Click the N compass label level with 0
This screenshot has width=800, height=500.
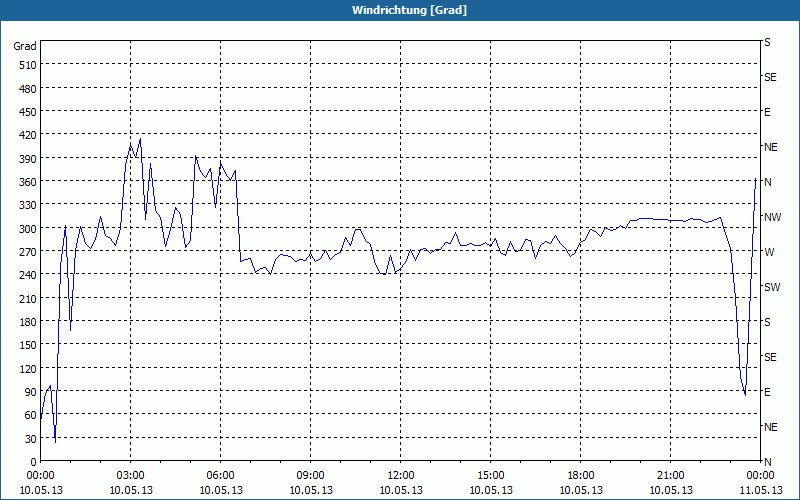point(767,462)
